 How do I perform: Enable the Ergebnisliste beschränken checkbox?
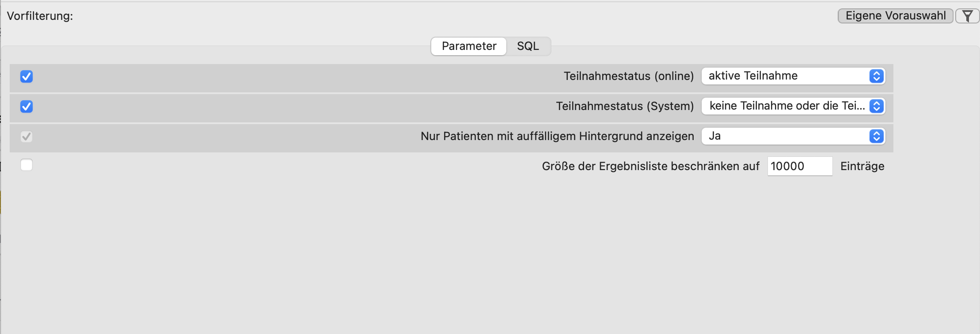pyautogui.click(x=27, y=165)
